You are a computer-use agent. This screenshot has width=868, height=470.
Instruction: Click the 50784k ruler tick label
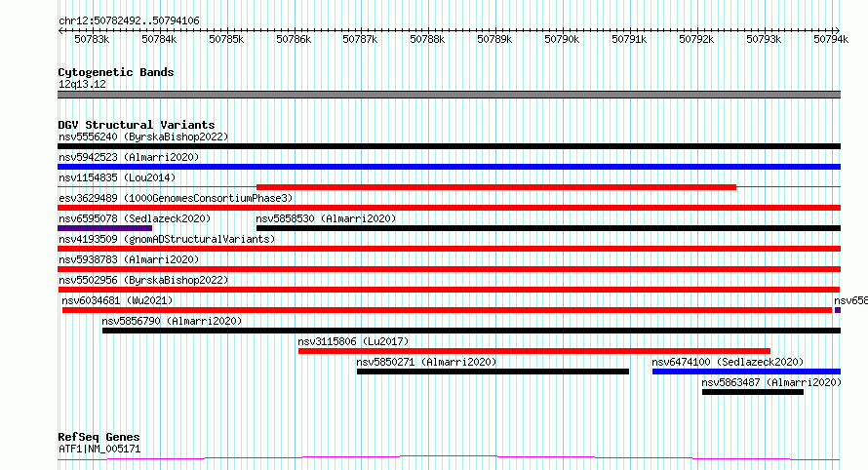coord(159,39)
